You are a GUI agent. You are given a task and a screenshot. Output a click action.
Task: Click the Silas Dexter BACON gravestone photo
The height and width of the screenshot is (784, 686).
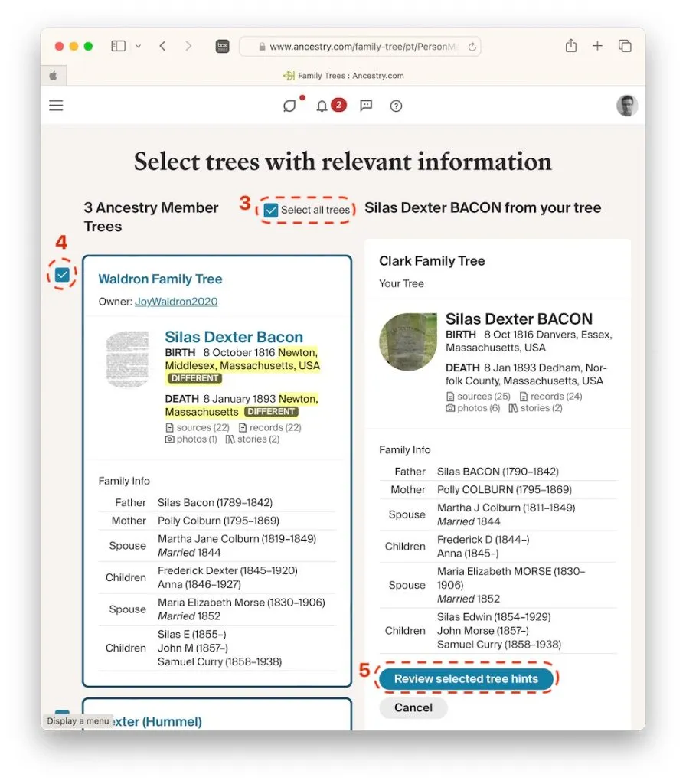point(408,342)
